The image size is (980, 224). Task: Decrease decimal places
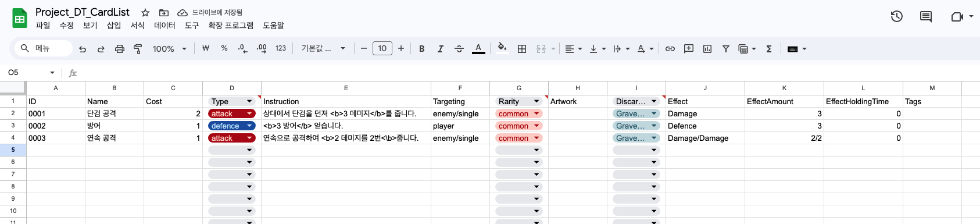[242, 48]
